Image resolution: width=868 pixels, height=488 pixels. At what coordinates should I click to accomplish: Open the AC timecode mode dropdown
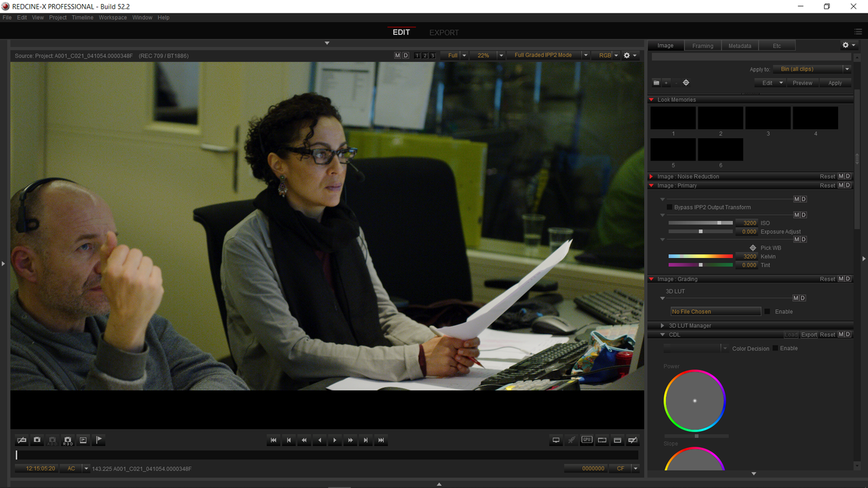click(75, 468)
